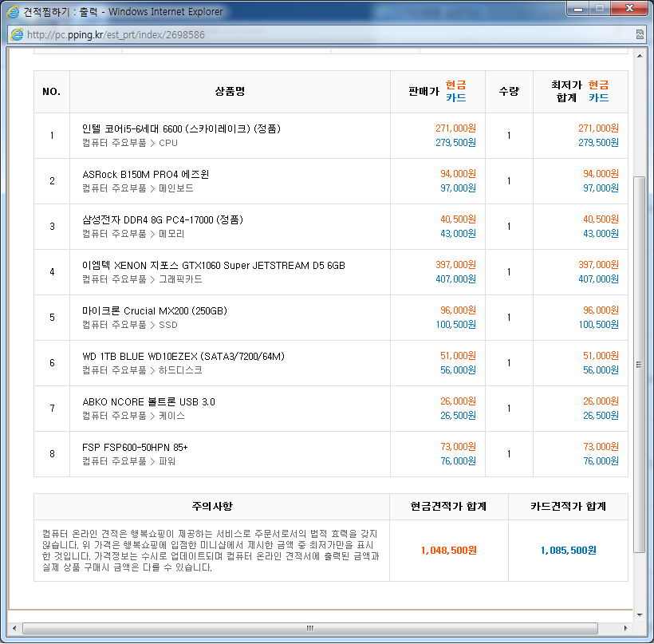Close the estimate print window
Screen dimensions: 654x644
[629, 9]
